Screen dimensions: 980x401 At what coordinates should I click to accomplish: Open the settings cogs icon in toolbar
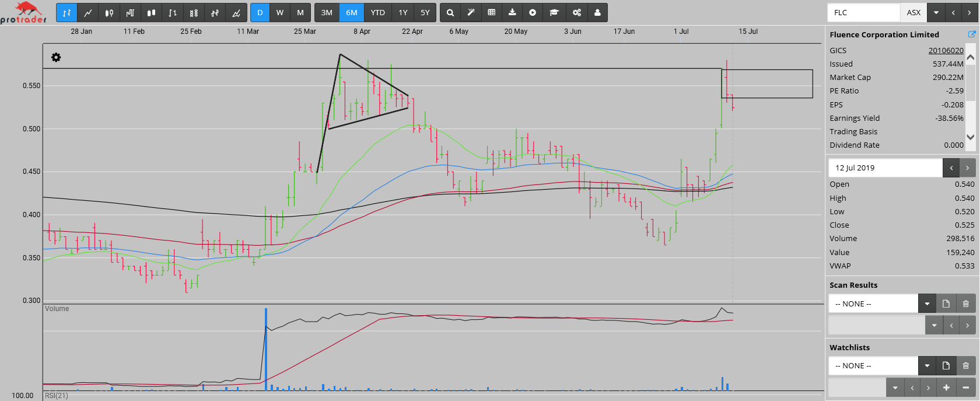(x=576, y=13)
